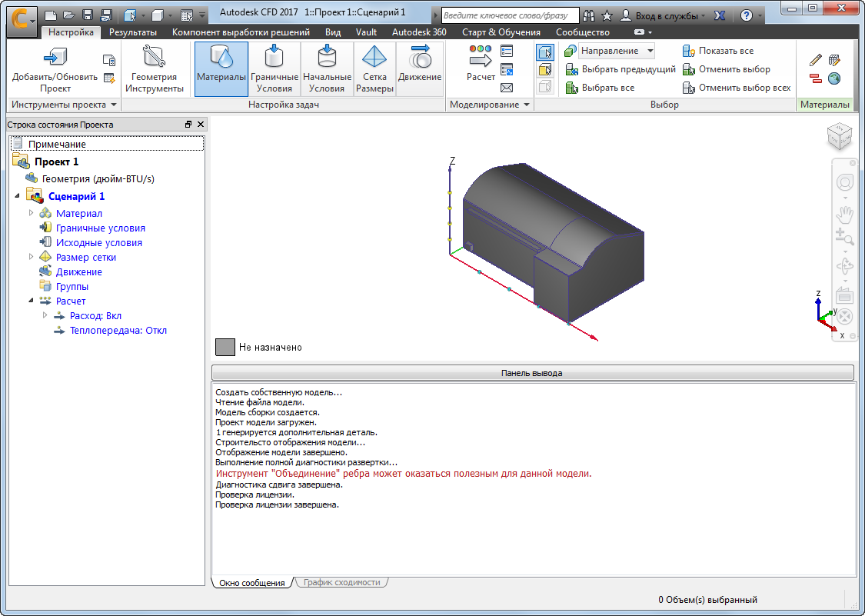Click the binoculars search icon
Viewport: 865px width, 616px height.
(589, 15)
